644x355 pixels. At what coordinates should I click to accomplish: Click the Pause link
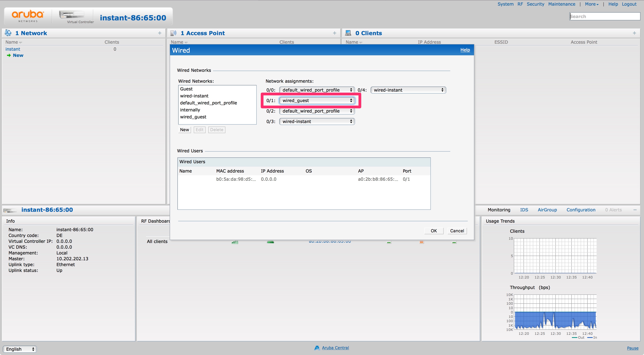[633, 348]
